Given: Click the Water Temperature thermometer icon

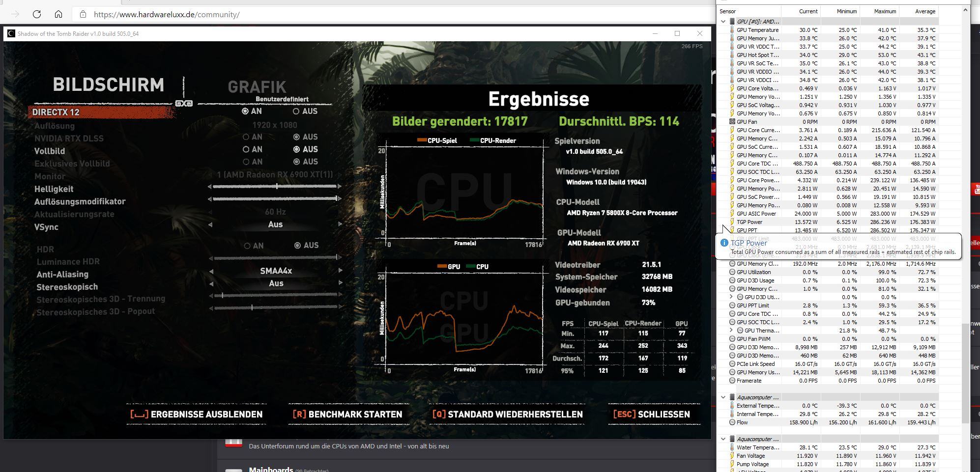Looking at the screenshot, I should pyautogui.click(x=732, y=447).
